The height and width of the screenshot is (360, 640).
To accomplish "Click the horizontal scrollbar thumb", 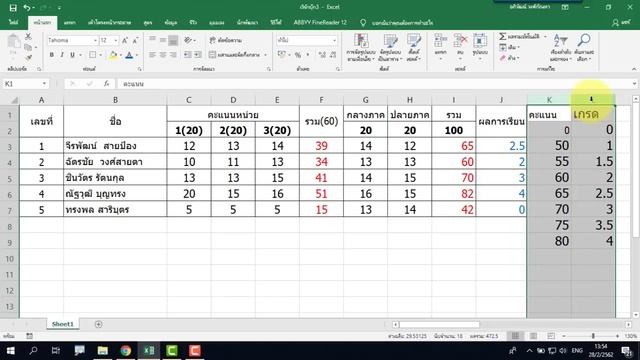I will click(x=439, y=324).
